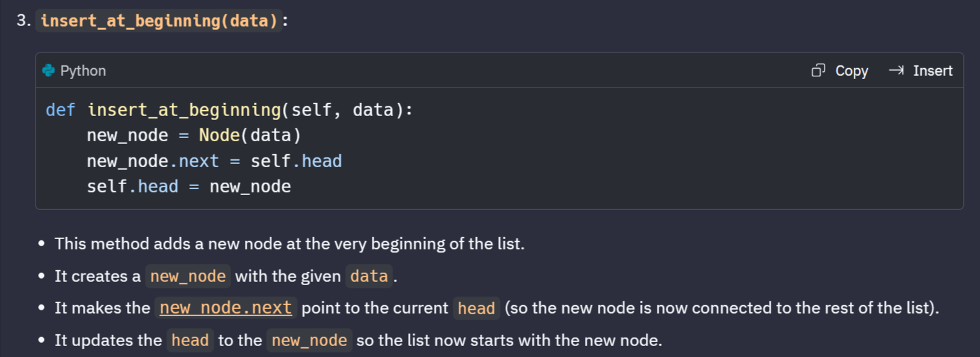Click the Python logo icon
This screenshot has width=980, height=357.
pos(48,71)
